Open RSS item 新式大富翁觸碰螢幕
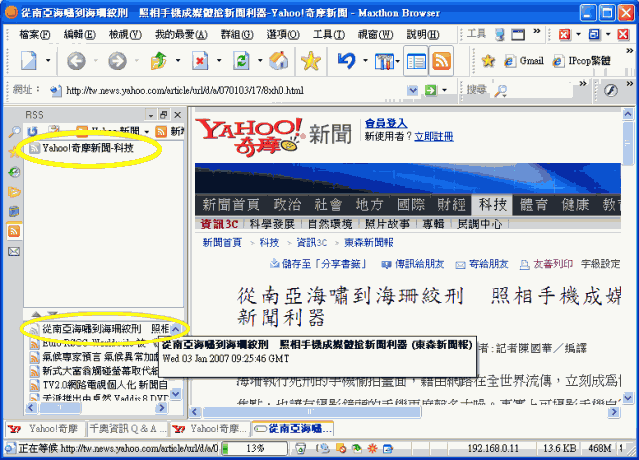The image size is (639, 460). tap(95, 371)
